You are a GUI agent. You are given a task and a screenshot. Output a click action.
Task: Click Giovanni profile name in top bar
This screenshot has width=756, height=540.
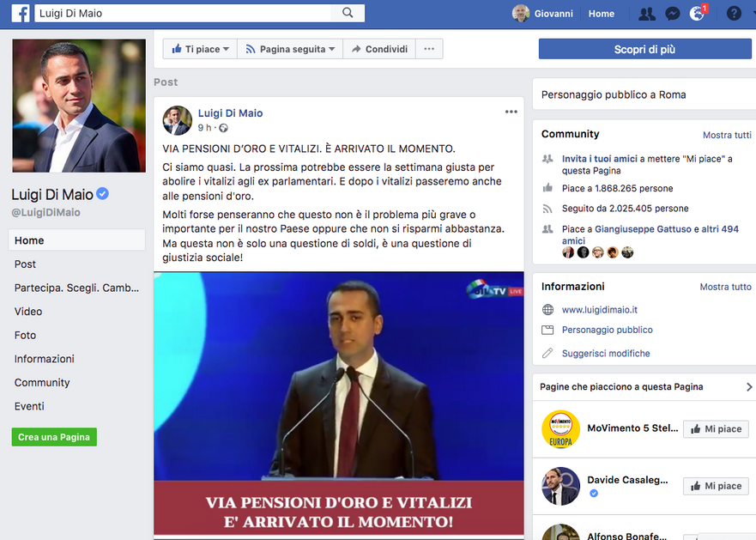click(553, 14)
